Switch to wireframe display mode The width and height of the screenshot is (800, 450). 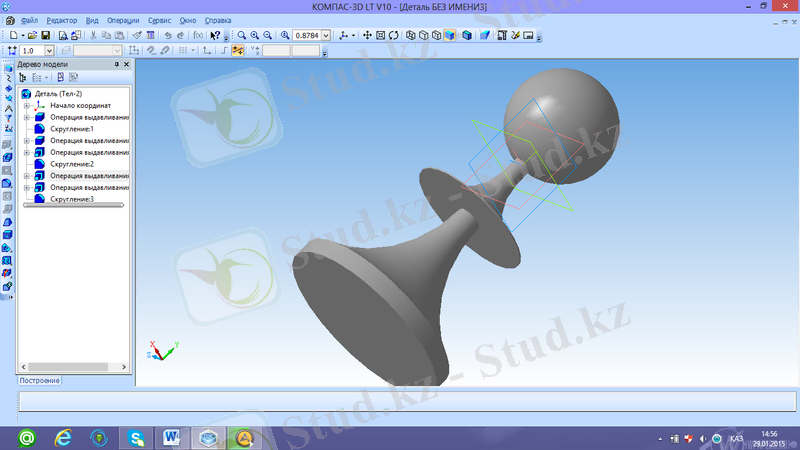pyautogui.click(x=410, y=35)
